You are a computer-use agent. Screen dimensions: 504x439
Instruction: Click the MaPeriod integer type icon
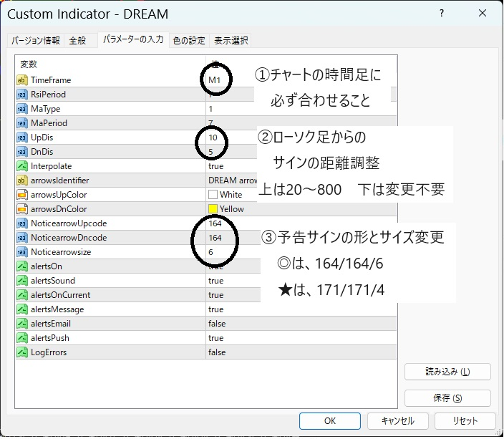point(22,123)
